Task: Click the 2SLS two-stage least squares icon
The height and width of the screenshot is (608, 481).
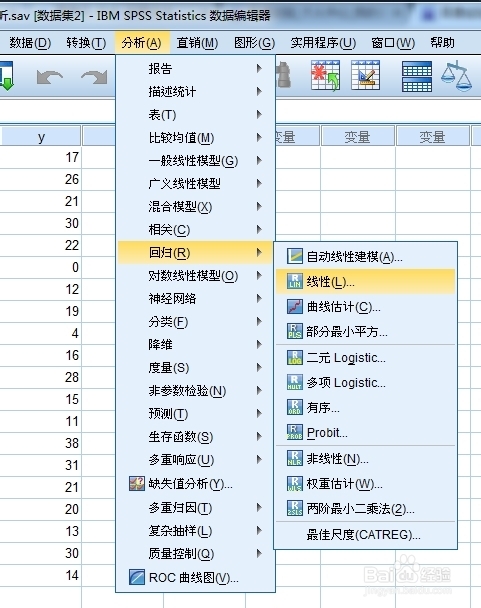Action: (x=295, y=508)
